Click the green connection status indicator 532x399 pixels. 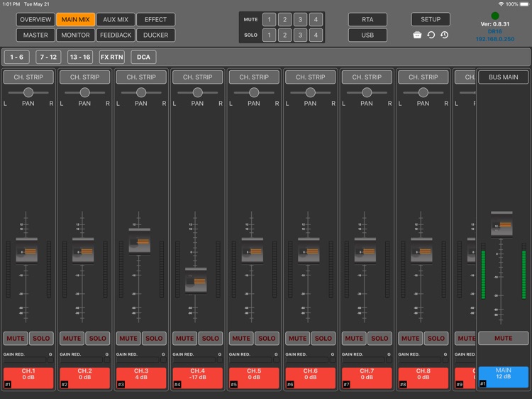click(495, 16)
